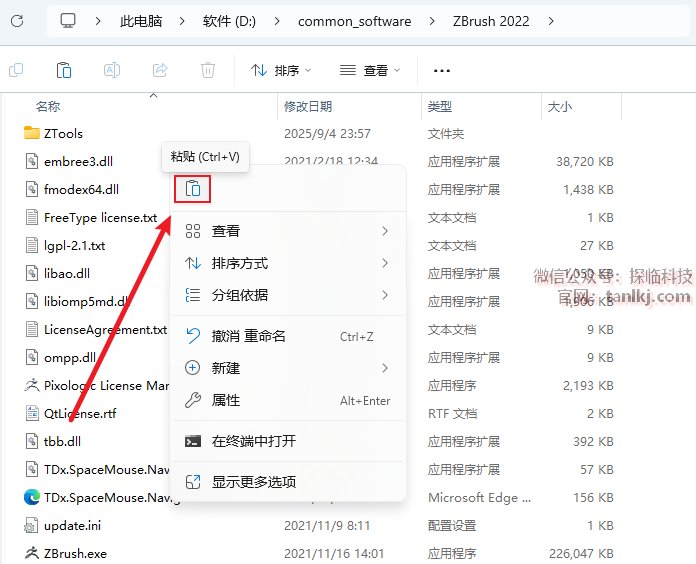
Task: Open the three-dot more options menu
Action: [x=442, y=71]
